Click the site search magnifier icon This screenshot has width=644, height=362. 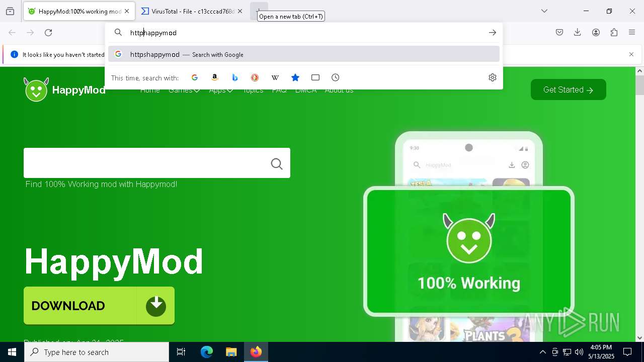277,164
